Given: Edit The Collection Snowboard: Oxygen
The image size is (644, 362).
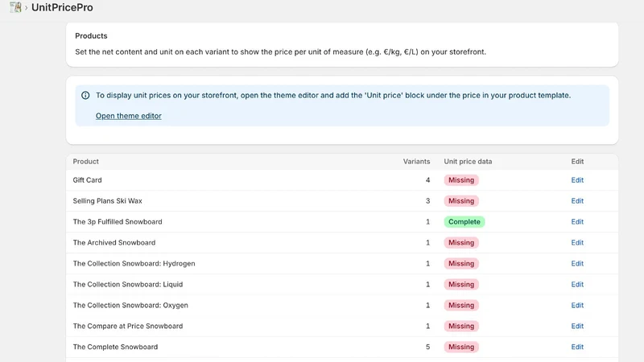Looking at the screenshot, I should click(577, 306).
